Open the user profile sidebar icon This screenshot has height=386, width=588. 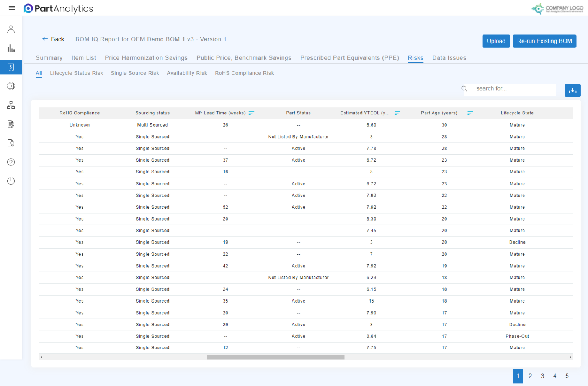coord(11,29)
